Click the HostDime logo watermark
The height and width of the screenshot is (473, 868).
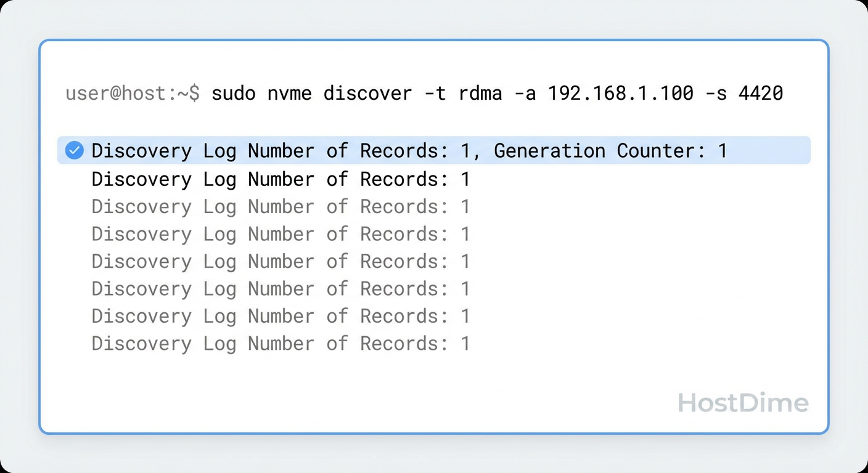click(x=742, y=403)
